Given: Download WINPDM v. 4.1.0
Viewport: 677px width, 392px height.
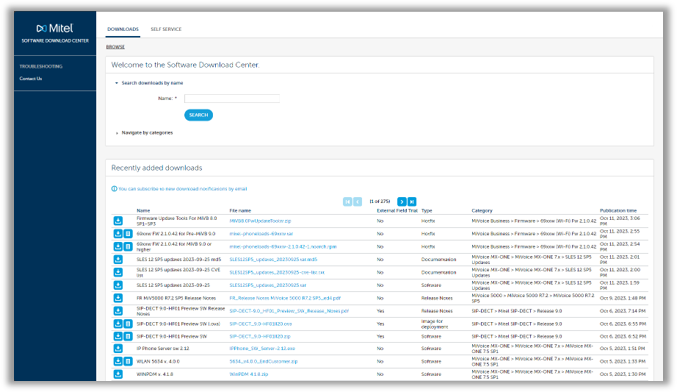Looking at the screenshot, I should click(118, 374).
